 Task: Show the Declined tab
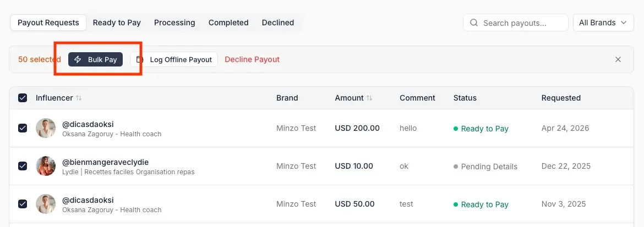(277, 23)
